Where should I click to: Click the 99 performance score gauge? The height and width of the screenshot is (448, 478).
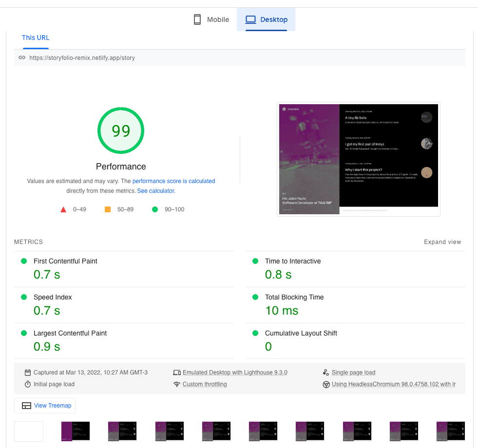tap(121, 131)
